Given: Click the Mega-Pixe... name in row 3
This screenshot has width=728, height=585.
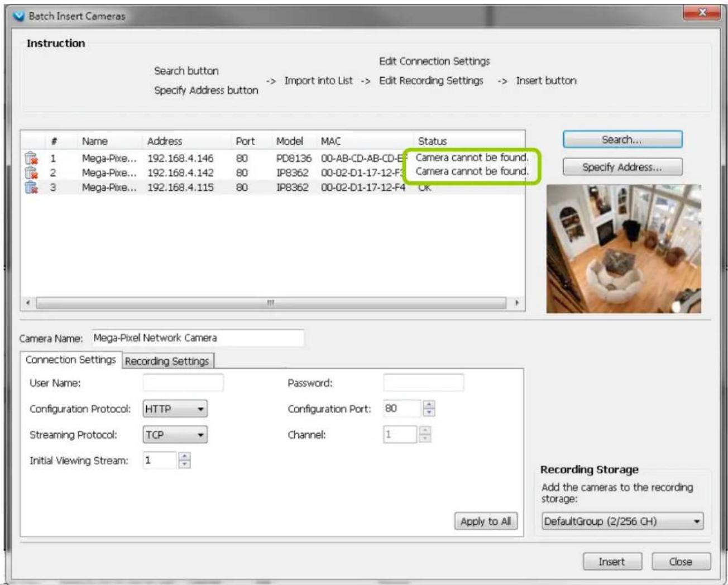Looking at the screenshot, I should tap(109, 188).
